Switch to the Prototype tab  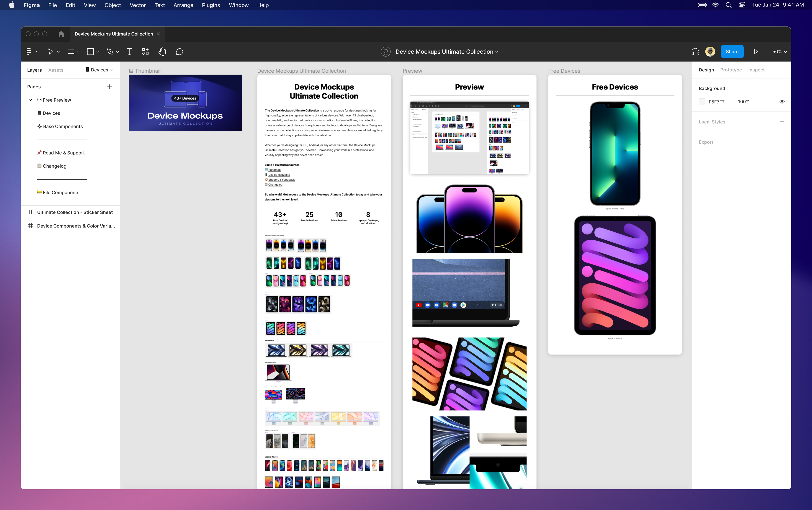pos(731,70)
